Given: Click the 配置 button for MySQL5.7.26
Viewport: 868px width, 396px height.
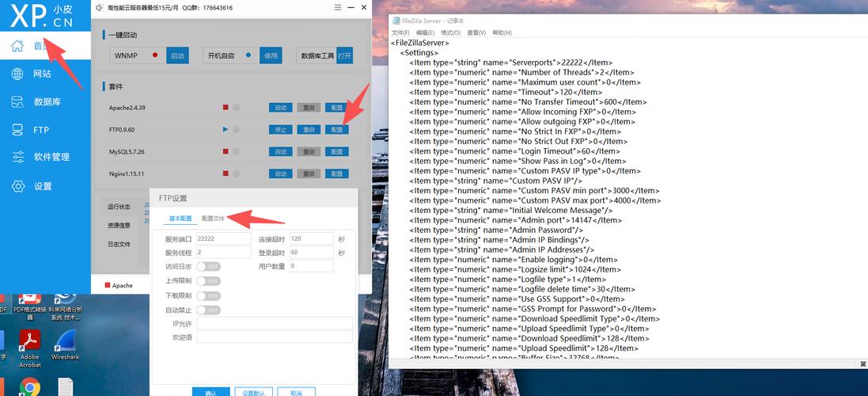Looking at the screenshot, I should (337, 151).
